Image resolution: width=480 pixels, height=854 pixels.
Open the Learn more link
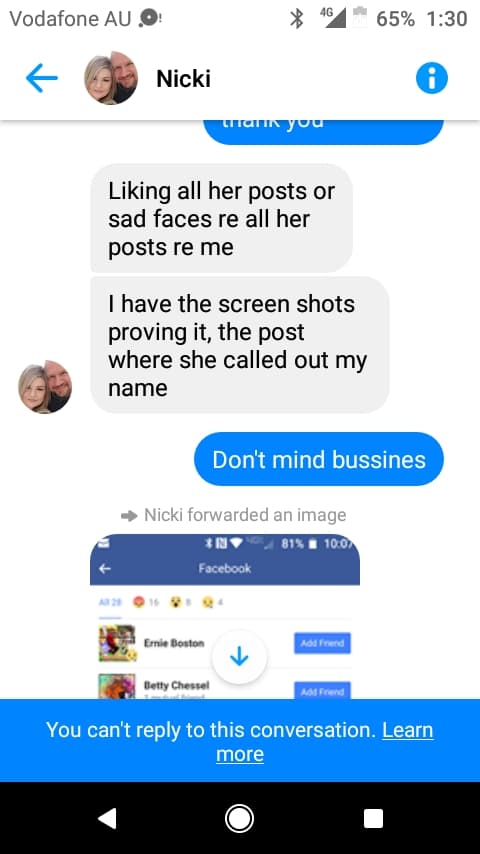[x=325, y=742]
